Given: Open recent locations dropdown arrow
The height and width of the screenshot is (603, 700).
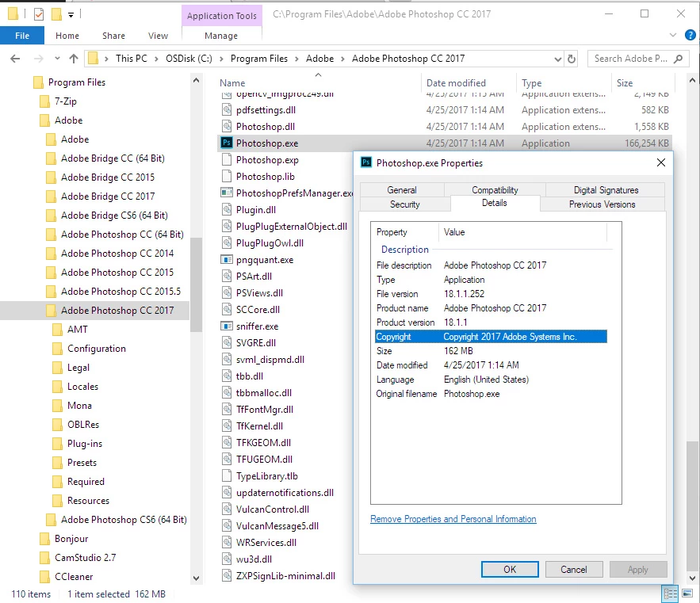Looking at the screenshot, I should [57, 59].
